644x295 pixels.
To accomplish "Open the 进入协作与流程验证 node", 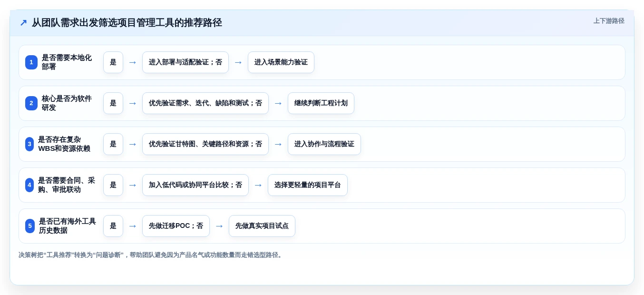I will [x=324, y=144].
